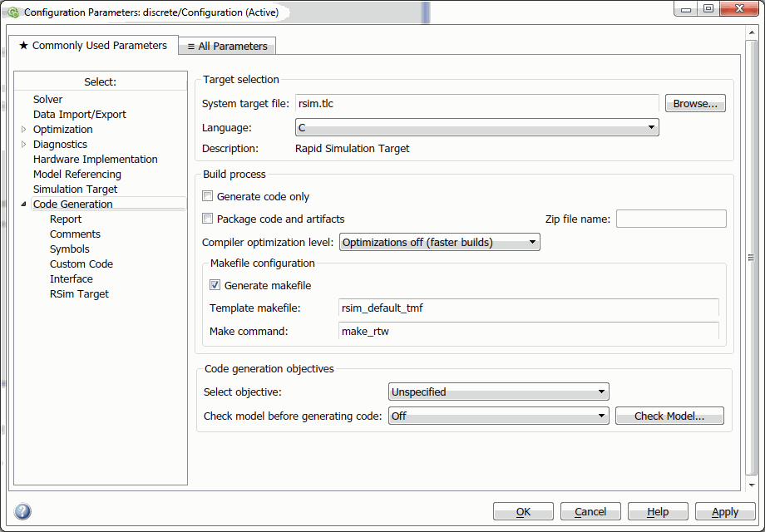Expand the Optimization tree node

pyautogui.click(x=23, y=129)
